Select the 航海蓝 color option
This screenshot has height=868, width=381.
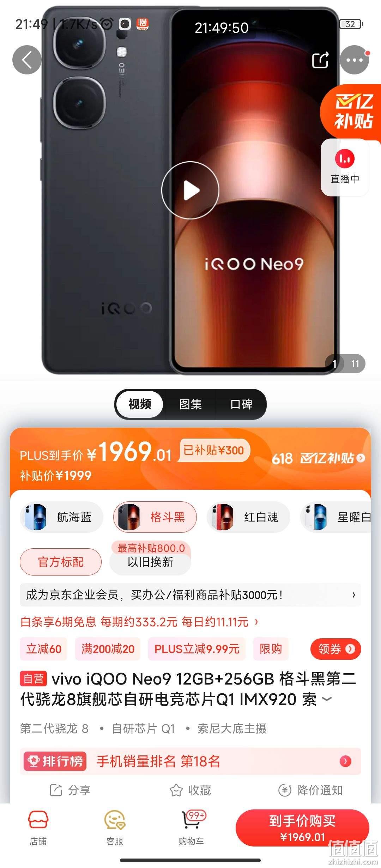(x=61, y=517)
